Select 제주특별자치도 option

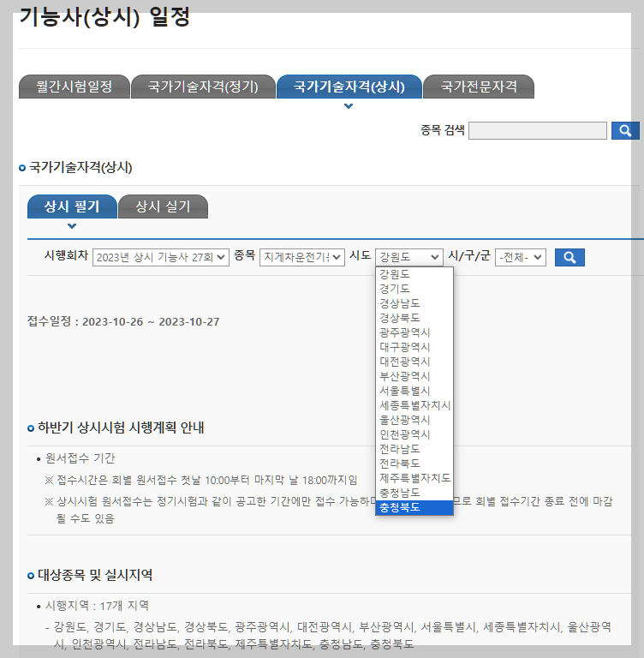(414, 478)
